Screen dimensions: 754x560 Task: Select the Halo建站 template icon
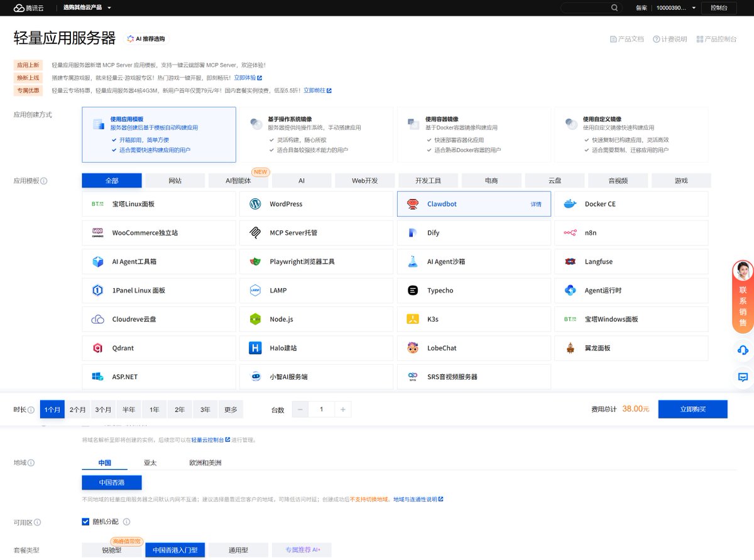255,348
